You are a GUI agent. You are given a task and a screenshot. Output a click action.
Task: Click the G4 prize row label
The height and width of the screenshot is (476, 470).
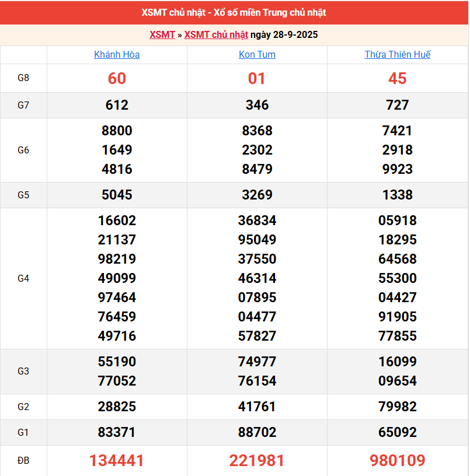click(23, 278)
